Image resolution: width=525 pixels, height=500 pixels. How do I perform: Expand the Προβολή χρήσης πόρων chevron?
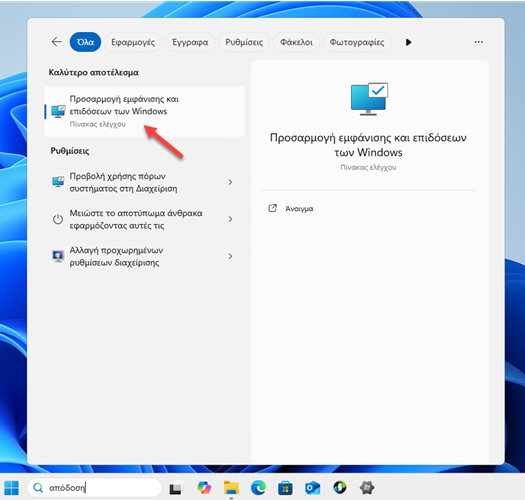[230, 182]
